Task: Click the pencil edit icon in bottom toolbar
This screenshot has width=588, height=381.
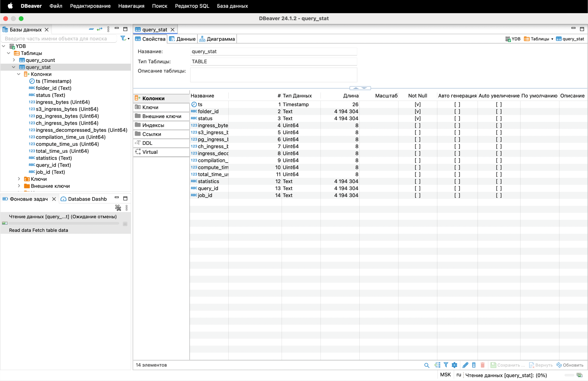Action: (465, 365)
